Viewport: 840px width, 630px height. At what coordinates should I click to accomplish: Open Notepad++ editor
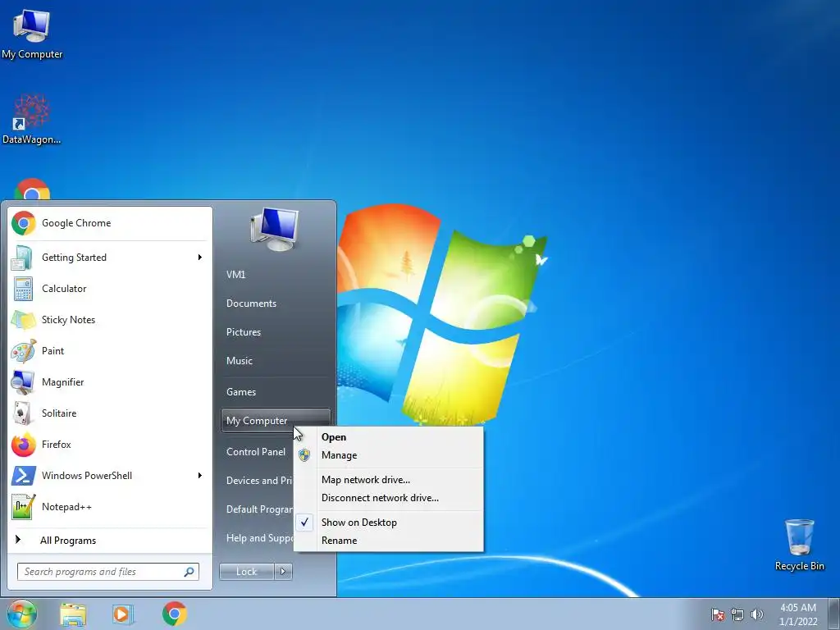point(110,507)
